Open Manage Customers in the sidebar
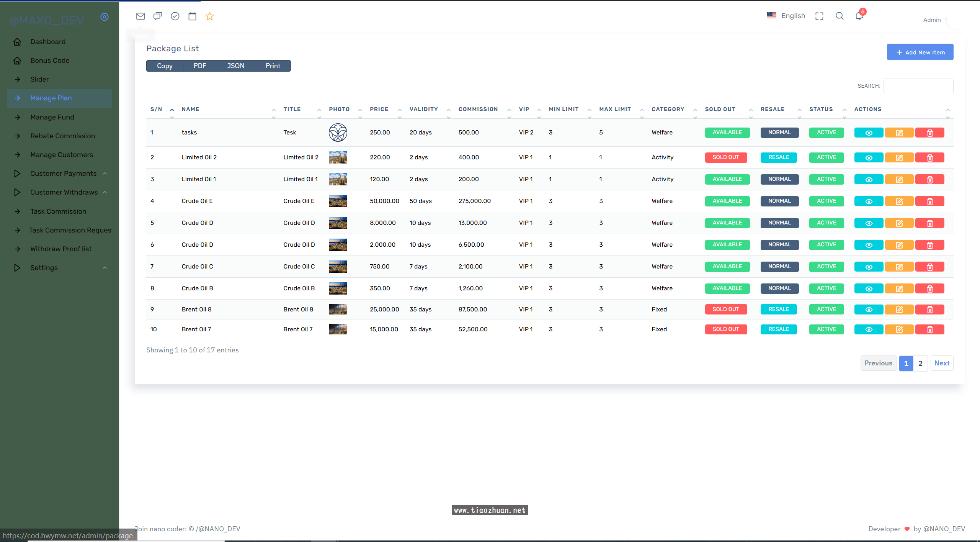Screen dimensions: 980x542 62,155
